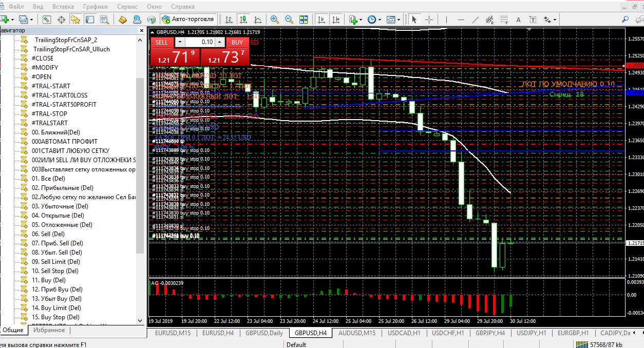
Task: Click the arrows objects icon
Action: (547, 20)
